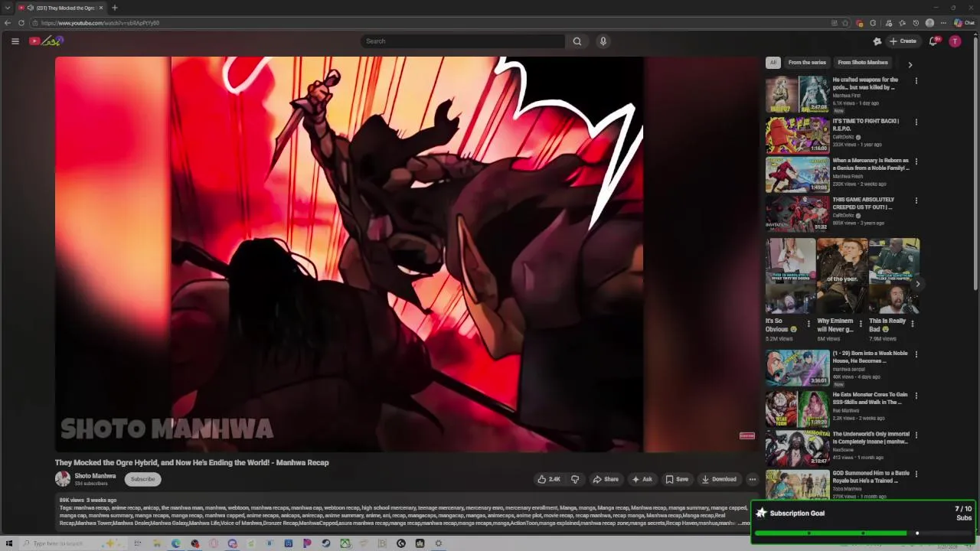This screenshot has height=551, width=980.
Task: Like the video with 2.4K likes
Action: [549, 479]
